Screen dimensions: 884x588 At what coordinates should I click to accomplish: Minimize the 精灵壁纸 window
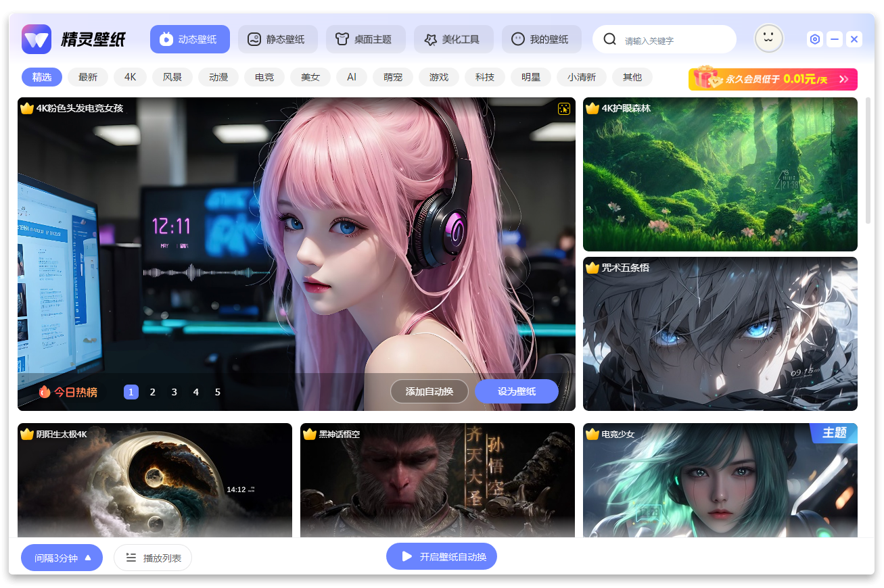click(x=835, y=39)
